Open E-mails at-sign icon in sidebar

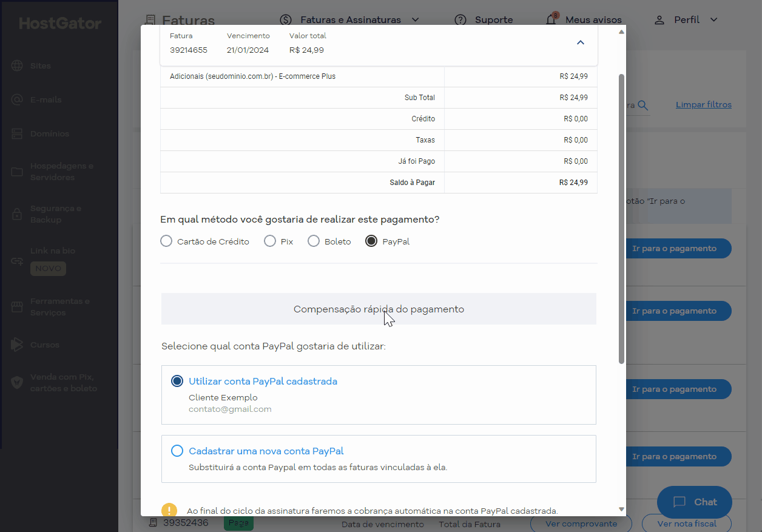[17, 99]
